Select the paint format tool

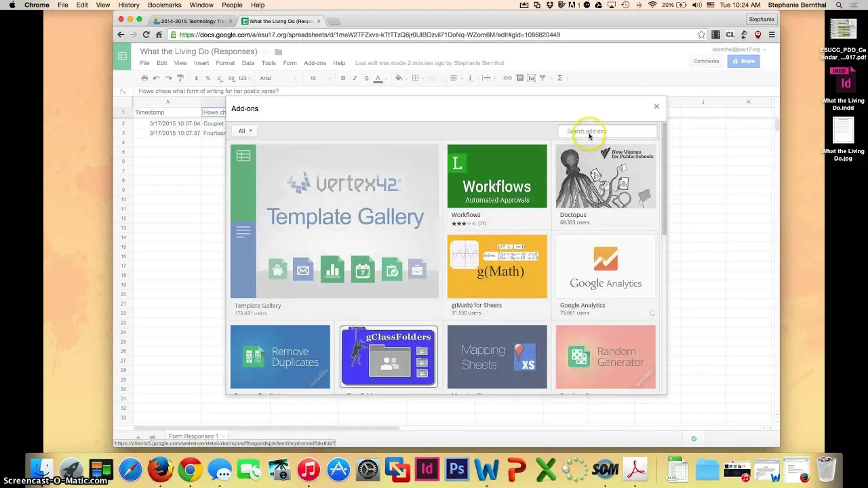180,78
